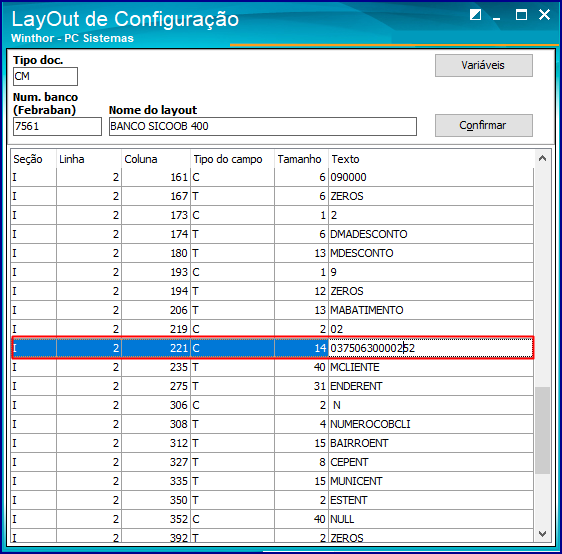
Task: Select the NUMEROCOBCLI text cell
Action: pos(431,424)
